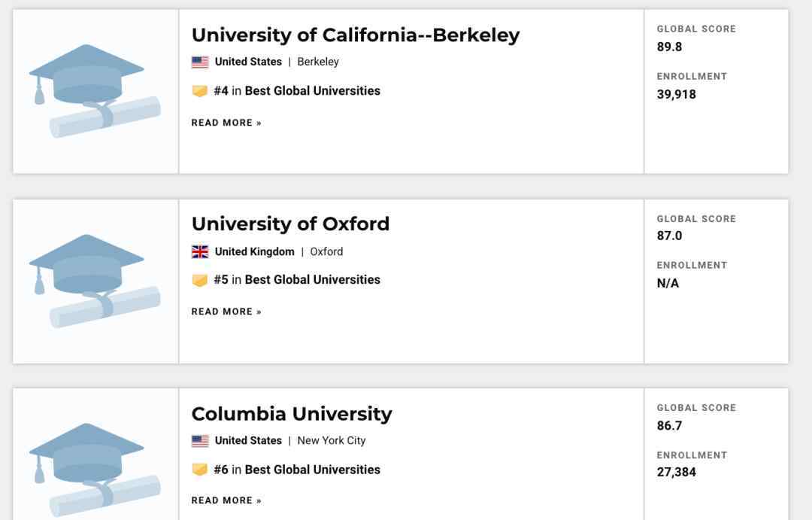Click READ MORE for UC Berkeley

(x=226, y=123)
